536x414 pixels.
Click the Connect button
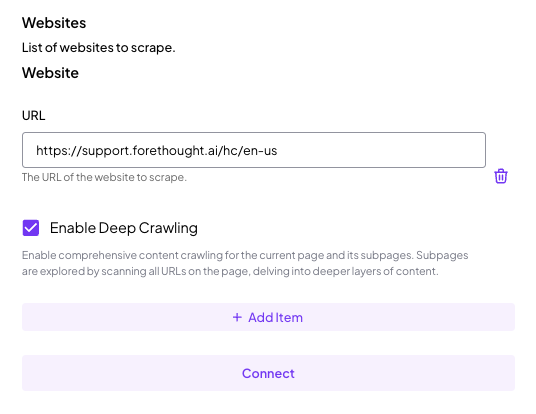click(268, 373)
